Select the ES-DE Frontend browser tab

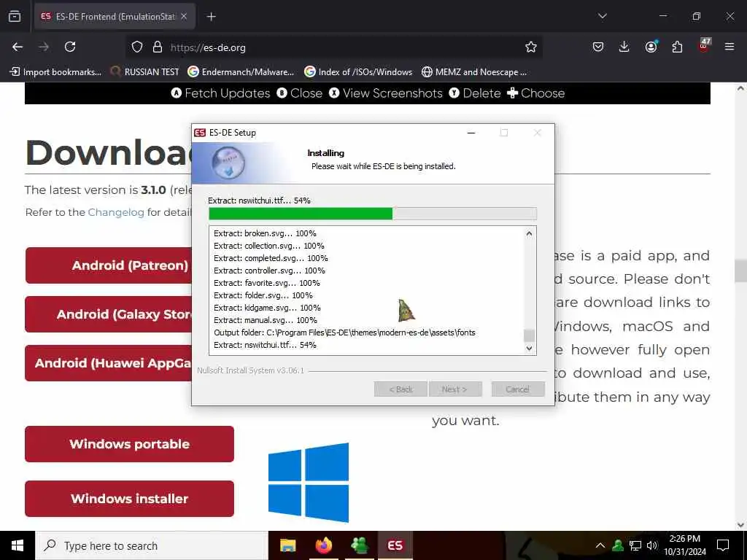pyautogui.click(x=115, y=17)
